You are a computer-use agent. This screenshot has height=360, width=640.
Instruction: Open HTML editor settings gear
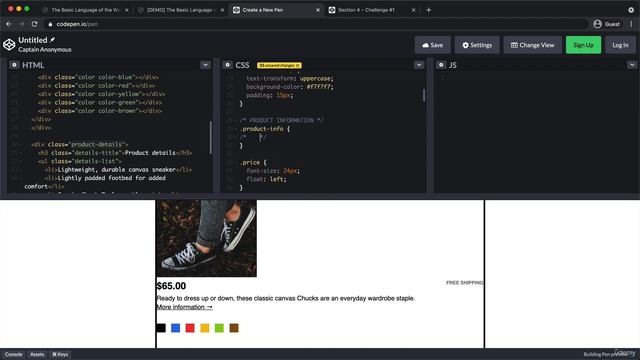14,65
